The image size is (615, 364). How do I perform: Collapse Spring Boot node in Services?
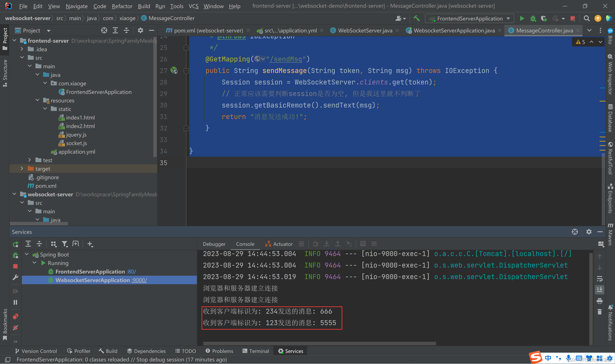[x=27, y=254]
